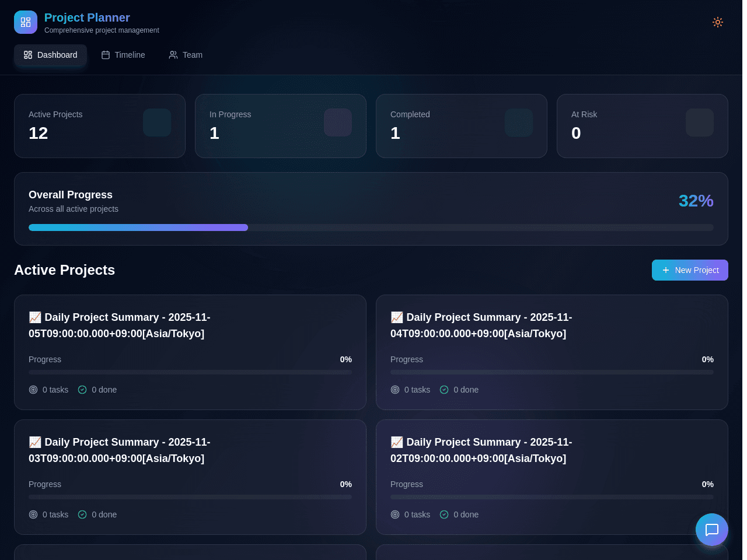This screenshot has width=747, height=560.
Task: Open the Timeline tab
Action: tap(123, 55)
